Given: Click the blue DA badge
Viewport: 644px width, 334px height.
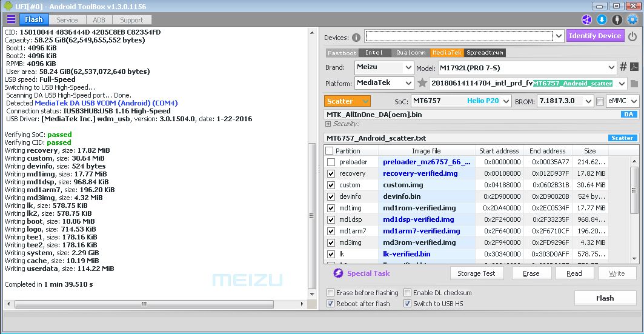Looking at the screenshot, I should 629,114.
